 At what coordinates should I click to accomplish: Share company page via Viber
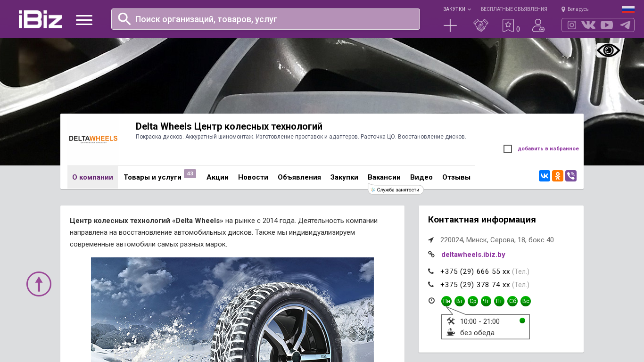point(571,176)
